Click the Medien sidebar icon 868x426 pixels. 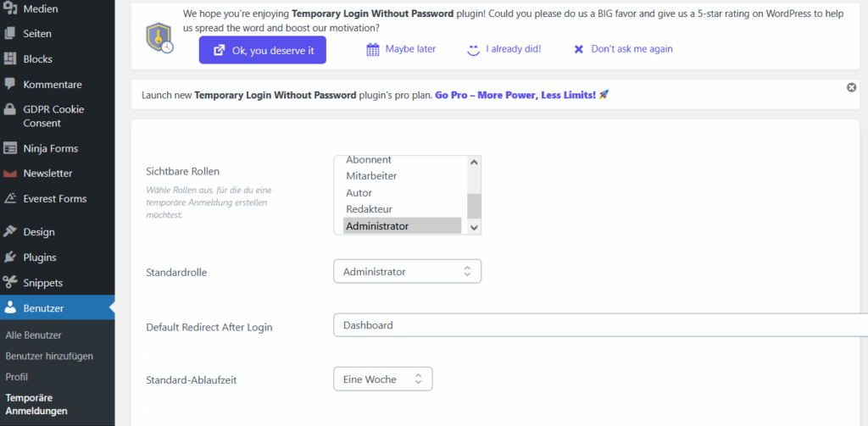pos(9,8)
